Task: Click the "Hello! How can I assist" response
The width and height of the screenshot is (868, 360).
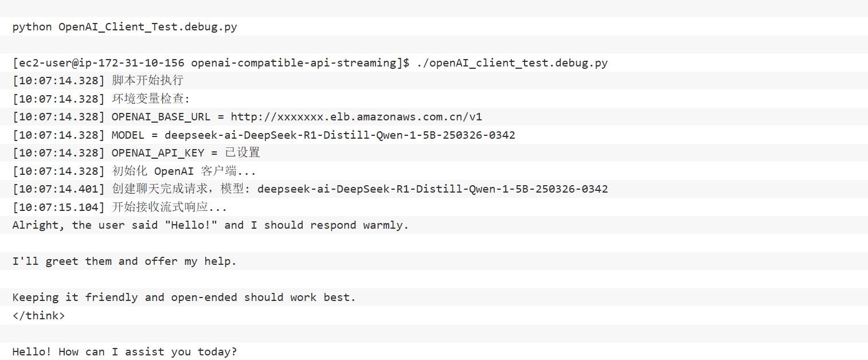Action: [x=124, y=352]
